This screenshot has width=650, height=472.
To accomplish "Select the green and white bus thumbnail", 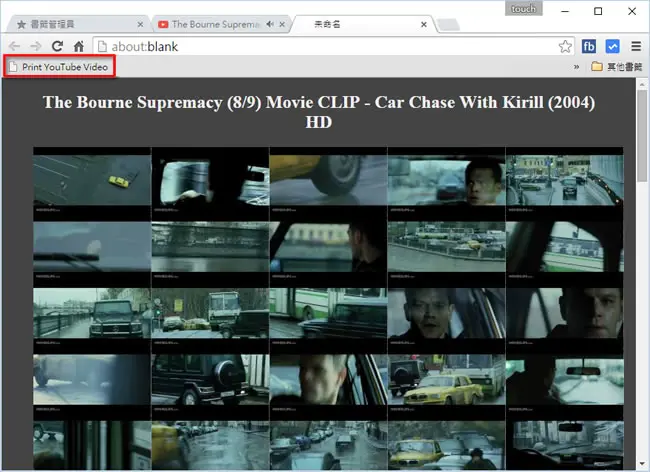I will pyautogui.click(x=328, y=313).
